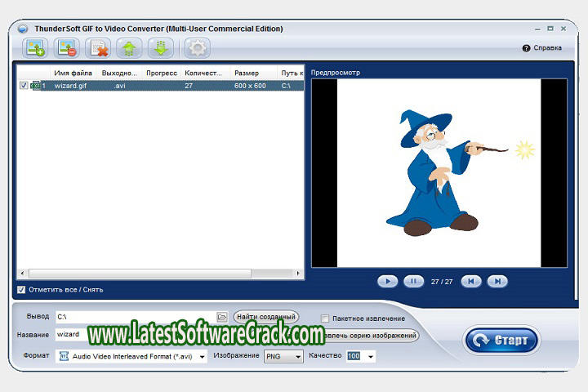Click the Вывод output path field
Screen dimensions: 588x392
tap(135, 317)
